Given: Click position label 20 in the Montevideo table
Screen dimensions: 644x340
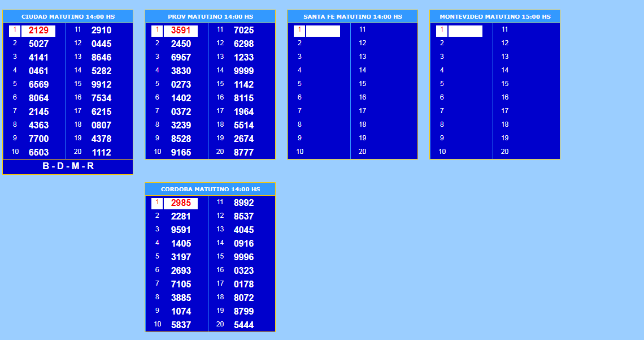Looking at the screenshot, I should coord(504,152).
